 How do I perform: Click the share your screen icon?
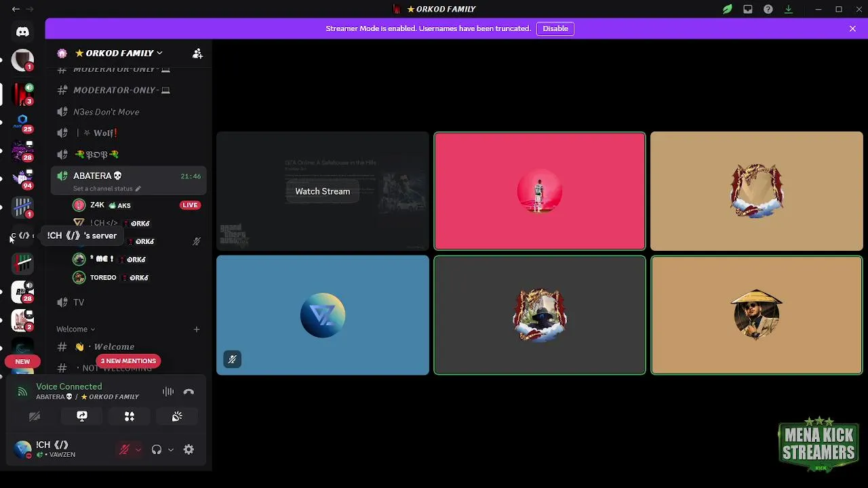point(82,416)
